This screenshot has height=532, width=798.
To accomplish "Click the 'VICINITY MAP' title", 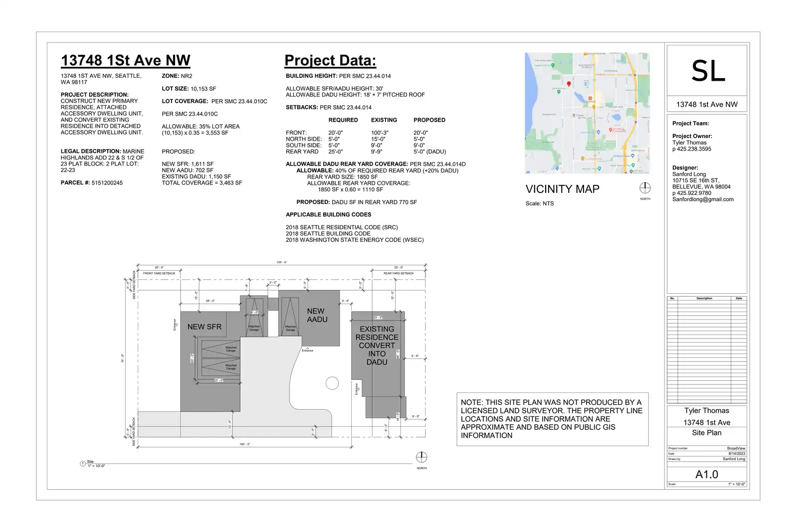I will pos(563,189).
